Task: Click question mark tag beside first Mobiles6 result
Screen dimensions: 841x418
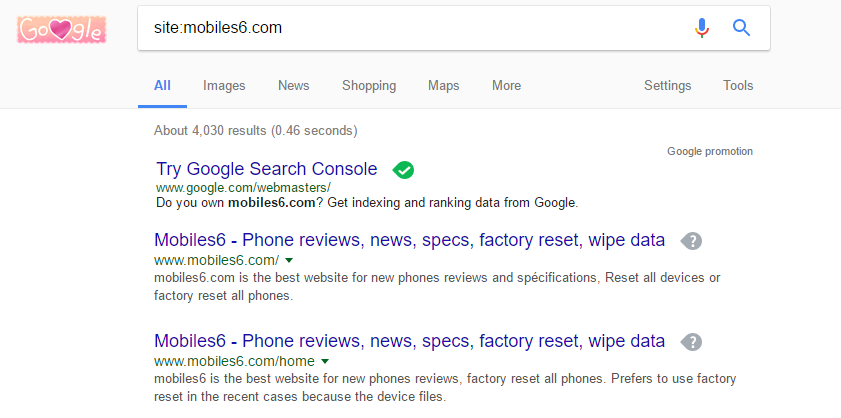Action: coord(691,241)
